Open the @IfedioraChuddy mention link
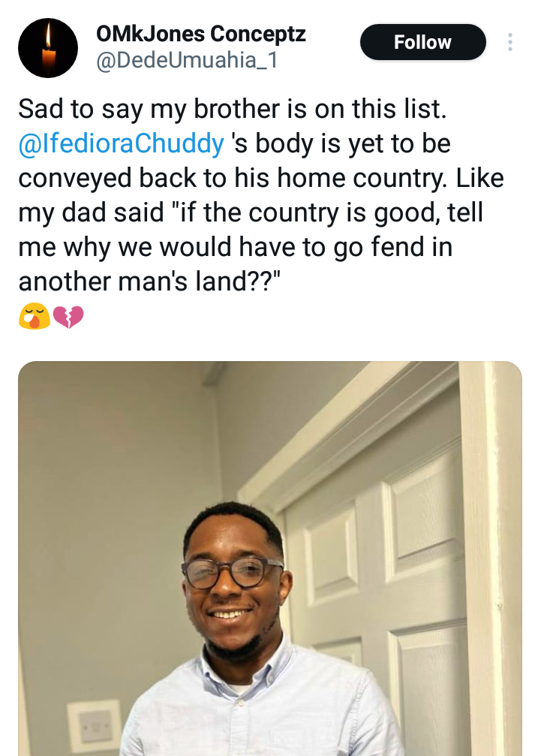 121,144
